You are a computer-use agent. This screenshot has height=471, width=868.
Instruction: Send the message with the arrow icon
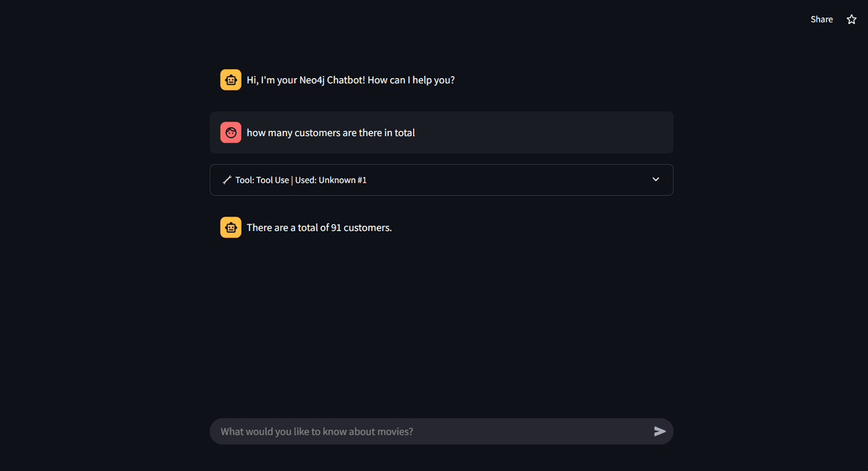point(660,431)
